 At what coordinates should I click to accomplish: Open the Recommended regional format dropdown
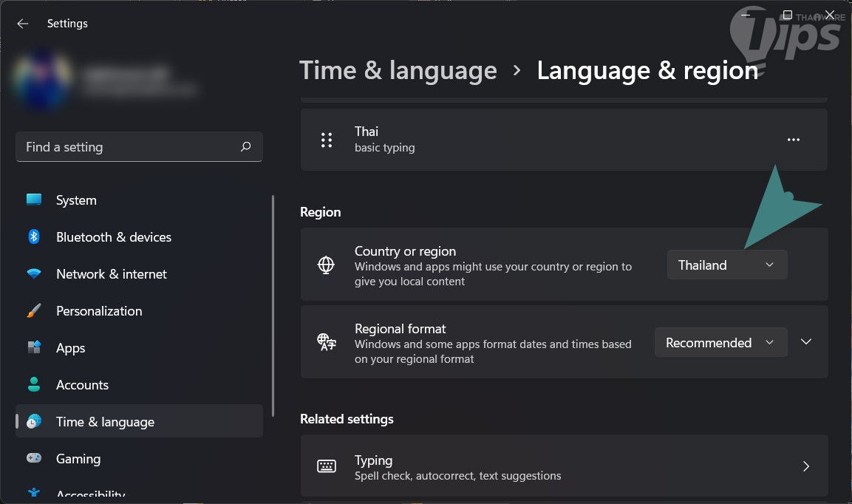(720, 343)
